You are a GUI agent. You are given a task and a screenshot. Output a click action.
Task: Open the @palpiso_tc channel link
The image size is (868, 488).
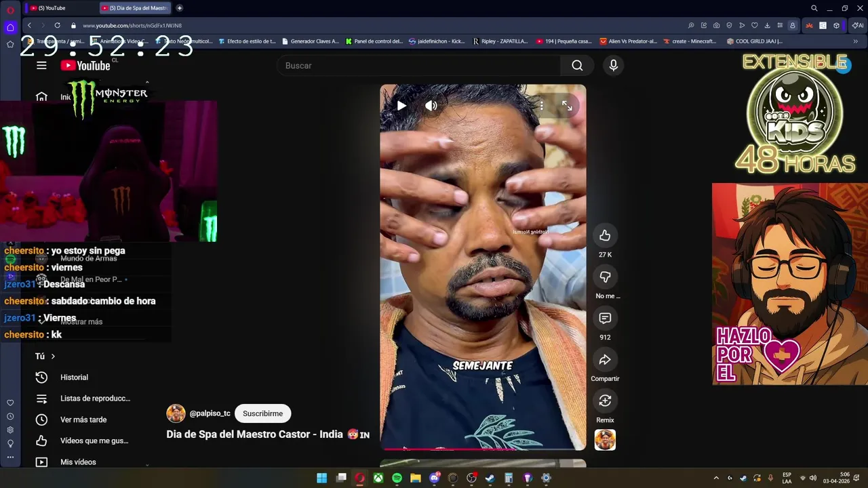[210, 413]
